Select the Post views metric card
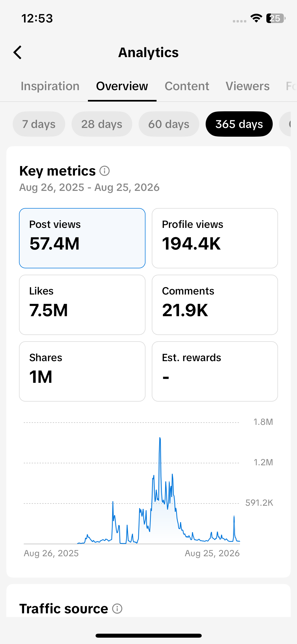297x644 pixels. pyautogui.click(x=82, y=238)
